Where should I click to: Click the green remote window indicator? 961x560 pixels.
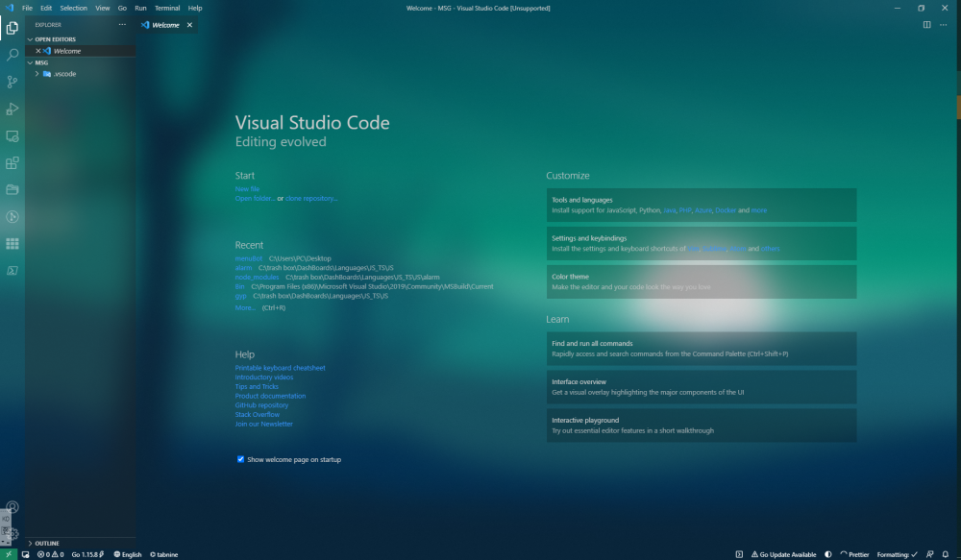(x=8, y=554)
